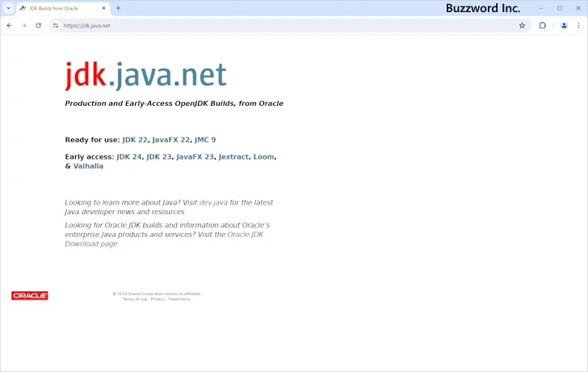The width and height of the screenshot is (588, 372).
Task: Open site information icon in address bar
Action: [x=56, y=26]
